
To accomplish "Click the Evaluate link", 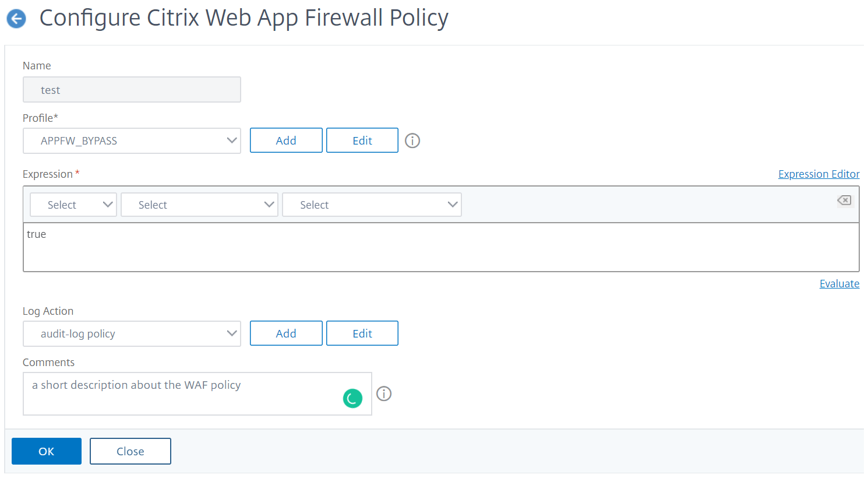I will click(839, 283).
